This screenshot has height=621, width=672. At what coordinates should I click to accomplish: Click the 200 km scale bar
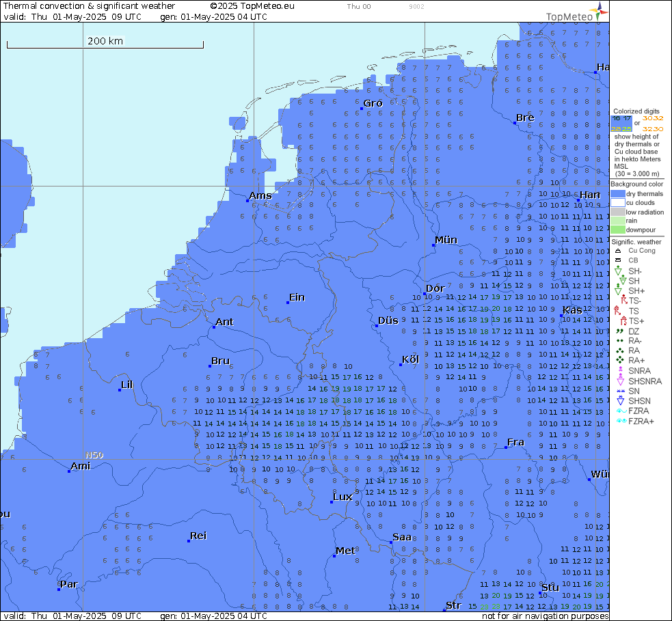pos(105,42)
